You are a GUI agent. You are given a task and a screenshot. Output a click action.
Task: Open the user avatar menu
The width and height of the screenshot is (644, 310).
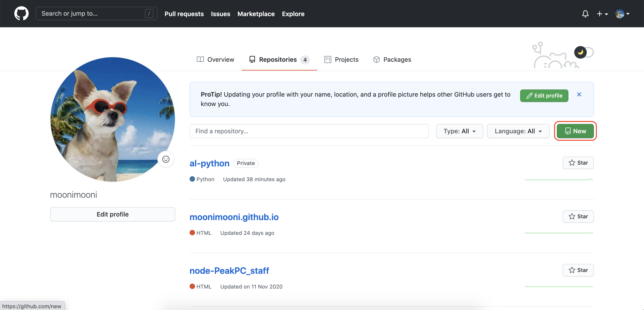tap(622, 14)
